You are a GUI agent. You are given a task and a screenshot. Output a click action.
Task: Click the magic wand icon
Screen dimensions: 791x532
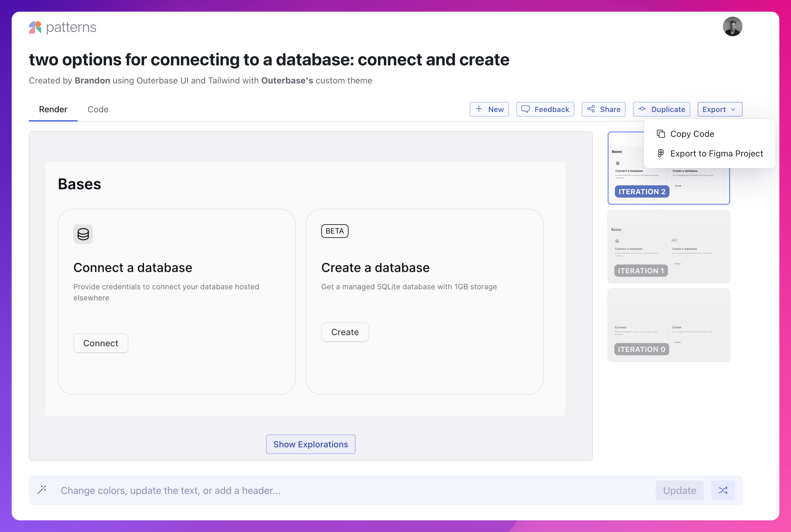point(42,490)
